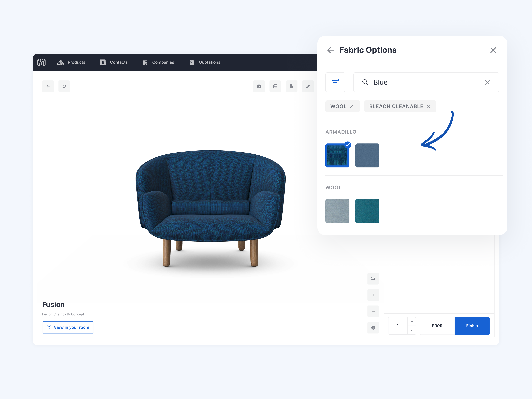532x399 pixels.
Task: Increase quantity with the up arrow
Action: coord(412,322)
